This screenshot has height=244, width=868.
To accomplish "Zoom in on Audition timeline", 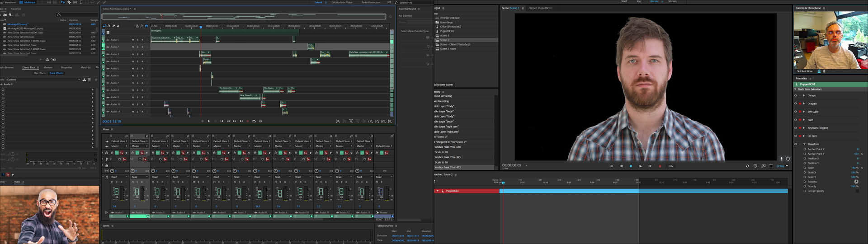I will pos(351,121).
